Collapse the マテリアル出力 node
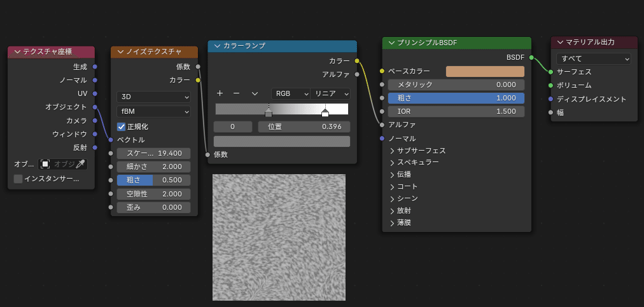 [x=560, y=43]
